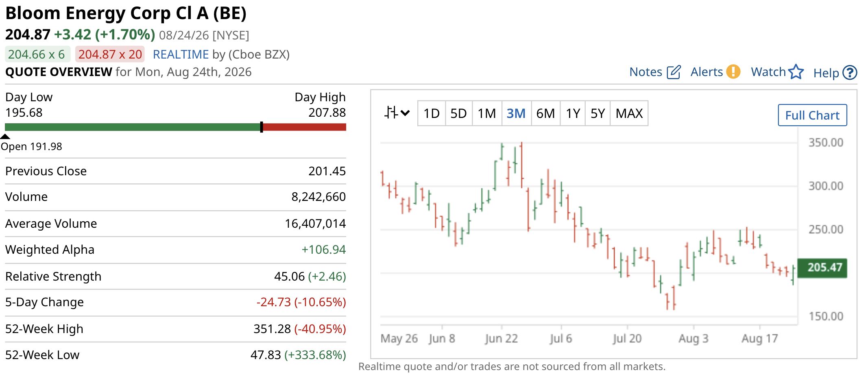Switch chart to 6M period
Image resolution: width=868 pixels, height=379 pixels.
[x=545, y=113]
